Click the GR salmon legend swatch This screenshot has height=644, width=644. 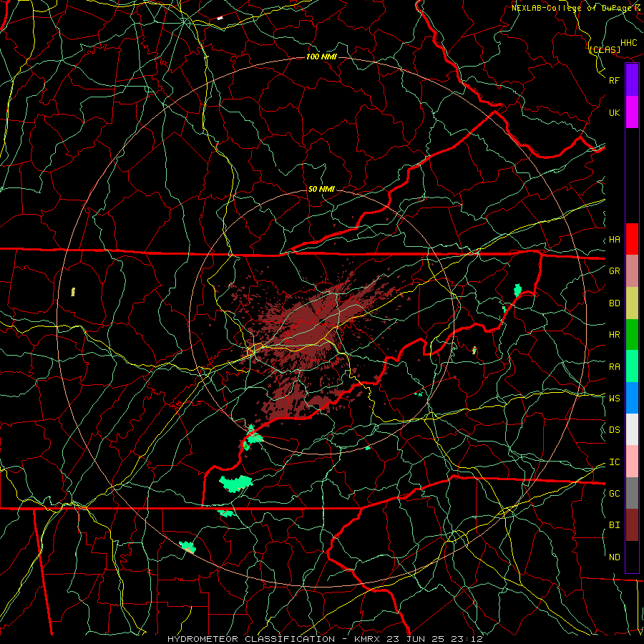pos(632,270)
